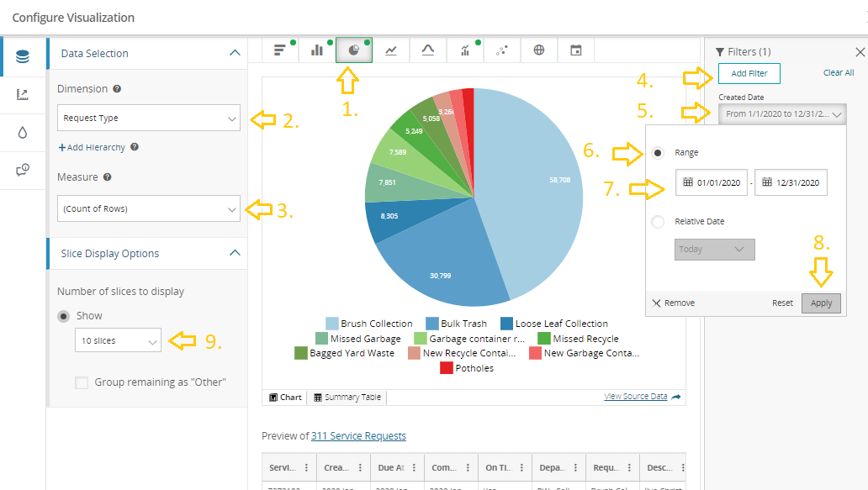868x490 pixels.
Task: Open the 10 slices dropdown
Action: click(x=118, y=340)
